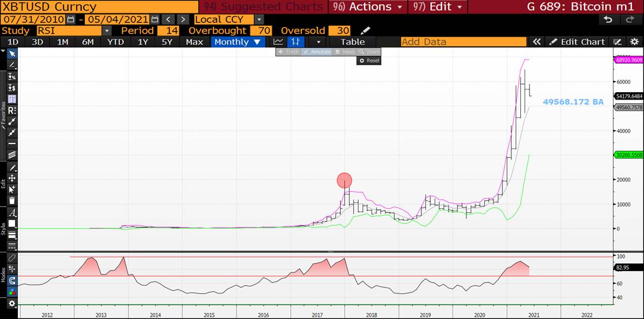The width and height of the screenshot is (644, 319).
Task: Click the undo arrow icon
Action: point(608,19)
